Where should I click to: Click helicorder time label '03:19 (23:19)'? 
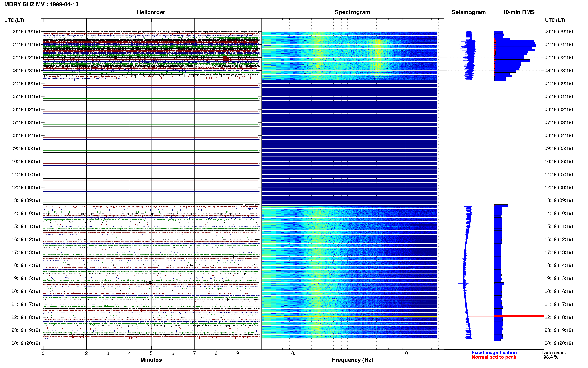pyautogui.click(x=26, y=71)
